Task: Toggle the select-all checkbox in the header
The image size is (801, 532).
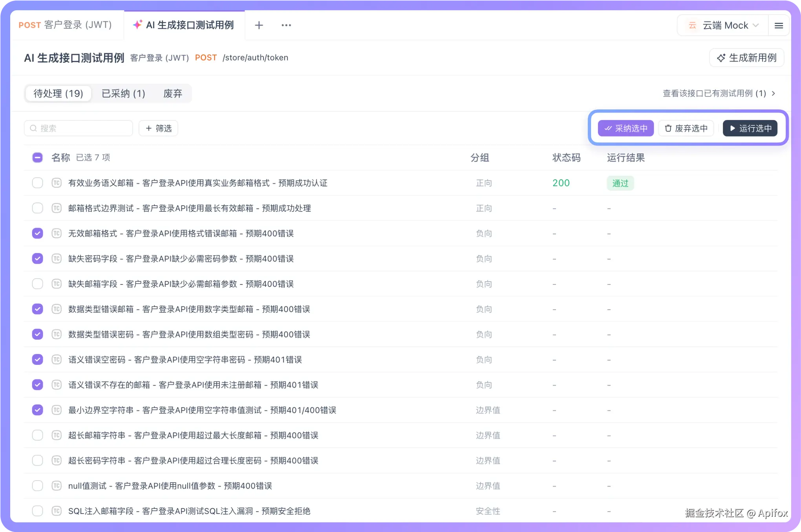Action: pyautogui.click(x=37, y=158)
